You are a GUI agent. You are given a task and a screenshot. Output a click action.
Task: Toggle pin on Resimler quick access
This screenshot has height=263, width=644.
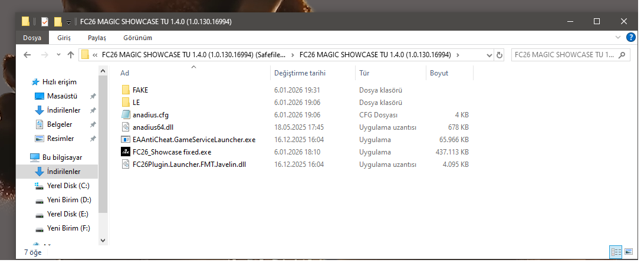93,139
